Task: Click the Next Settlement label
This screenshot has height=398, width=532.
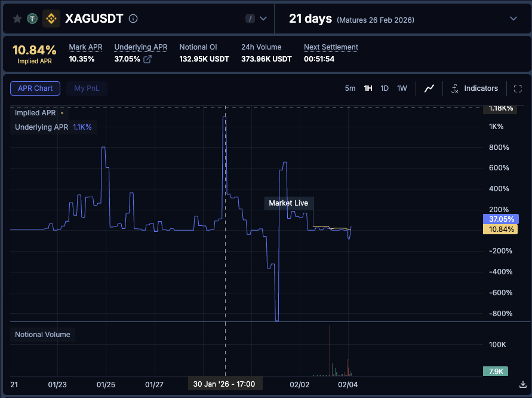Action: [x=331, y=47]
